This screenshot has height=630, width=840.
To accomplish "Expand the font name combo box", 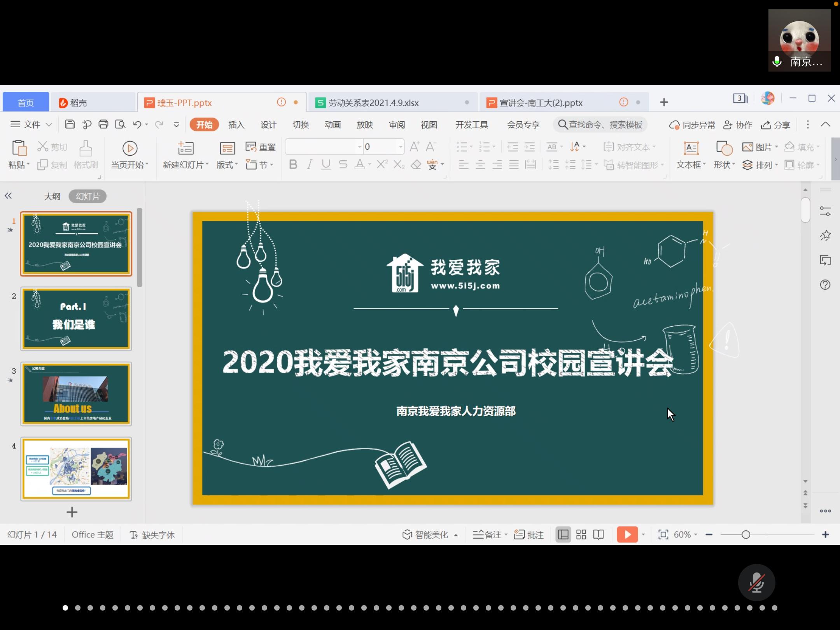I will (x=360, y=147).
